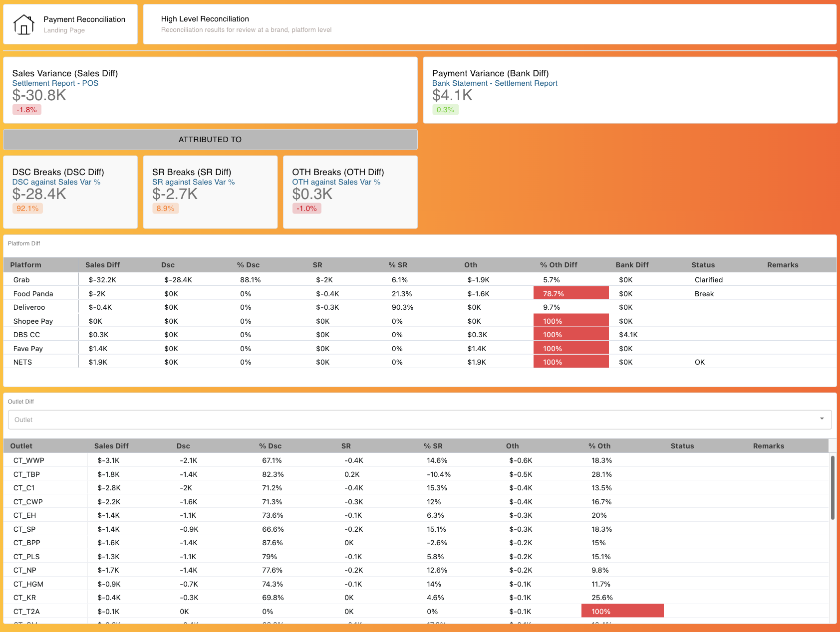Select the SR Breaks (SR Diff) card
840x632 pixels.
click(210, 192)
